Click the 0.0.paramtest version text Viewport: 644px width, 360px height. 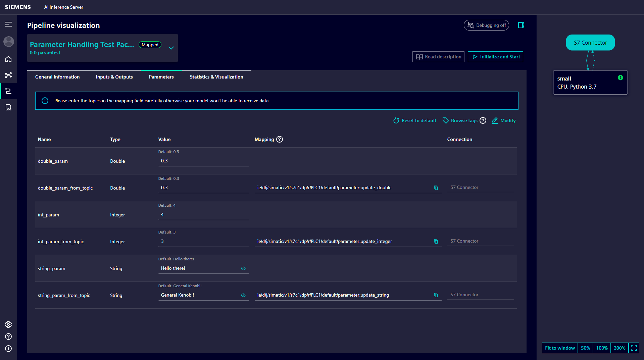(x=45, y=53)
